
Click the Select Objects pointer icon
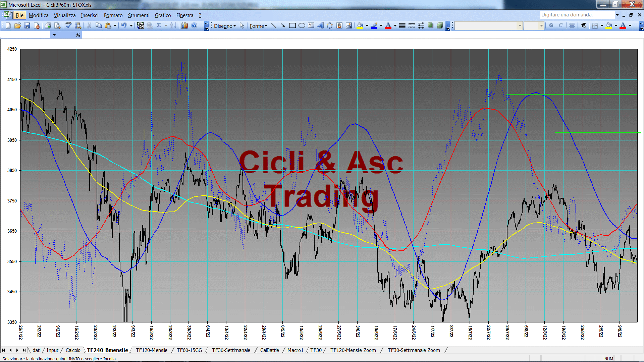coord(242,25)
